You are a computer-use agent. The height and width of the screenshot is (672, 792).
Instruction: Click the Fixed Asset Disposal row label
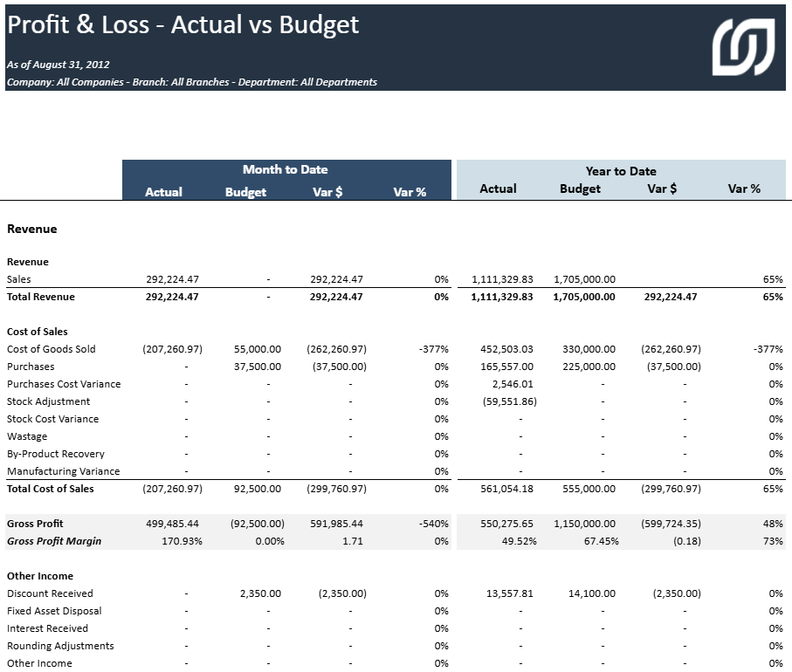pos(54,611)
